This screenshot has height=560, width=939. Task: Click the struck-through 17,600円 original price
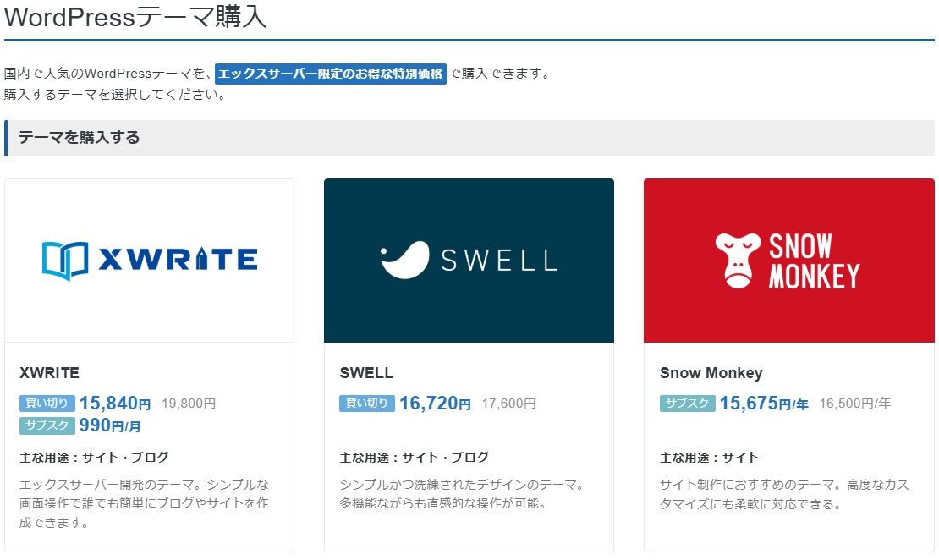coord(508,404)
